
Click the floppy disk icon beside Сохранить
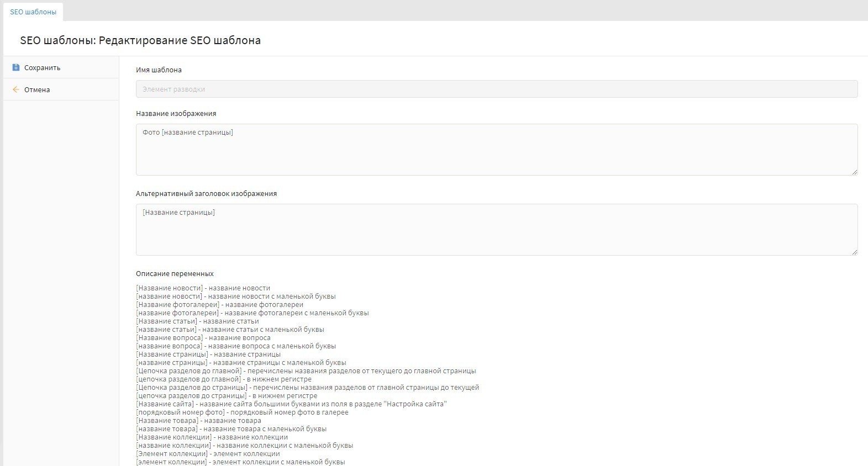tap(16, 67)
